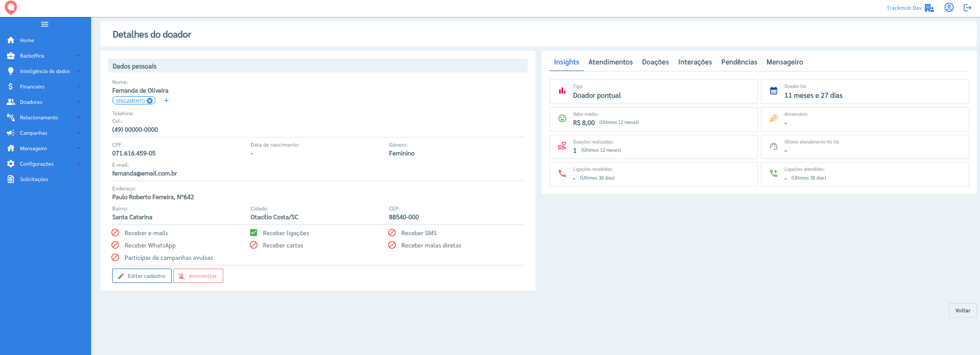Viewport: 980px width, 355px height.
Task: Click the CPF value 071.616.459-05
Action: click(x=134, y=153)
